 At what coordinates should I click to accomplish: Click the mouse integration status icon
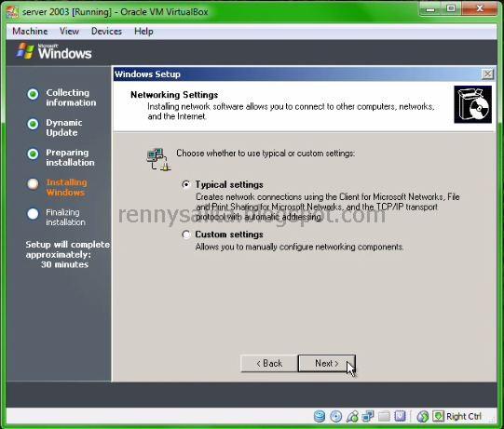423,417
